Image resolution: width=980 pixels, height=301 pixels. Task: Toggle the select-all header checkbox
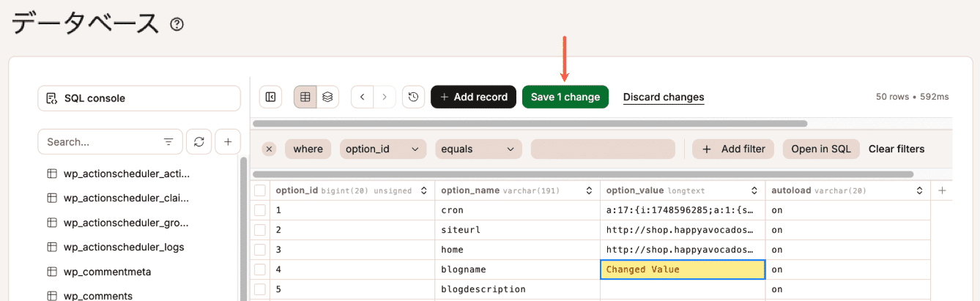point(260,190)
